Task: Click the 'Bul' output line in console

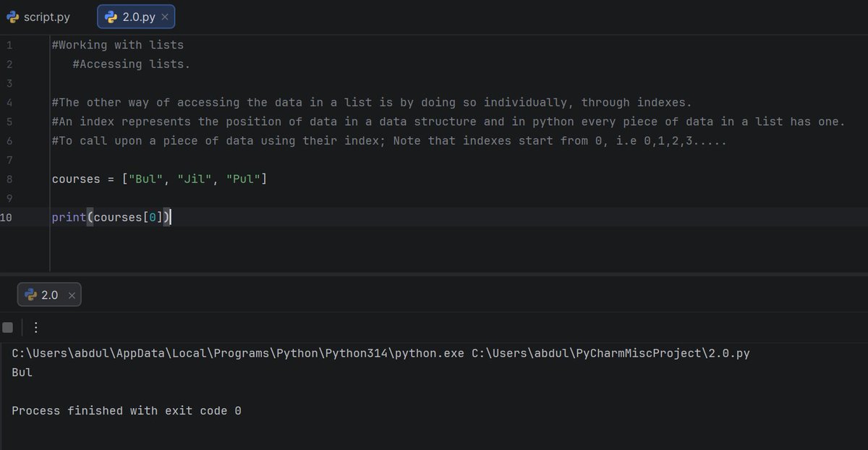Action: click(x=22, y=373)
